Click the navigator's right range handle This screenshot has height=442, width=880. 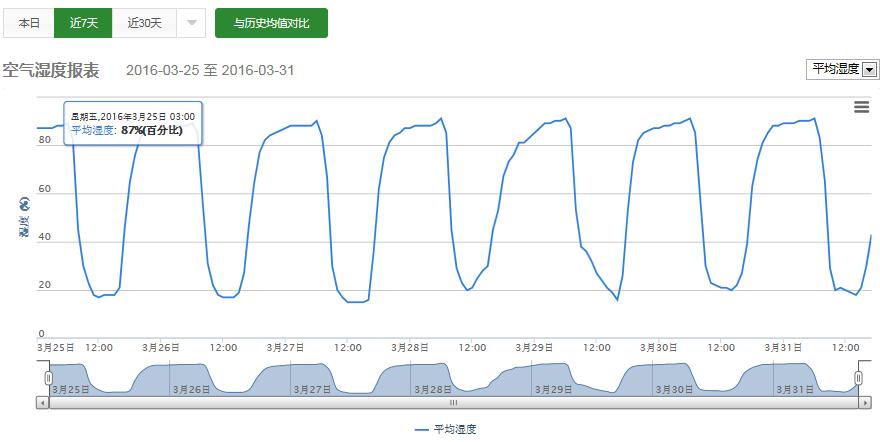click(857, 378)
